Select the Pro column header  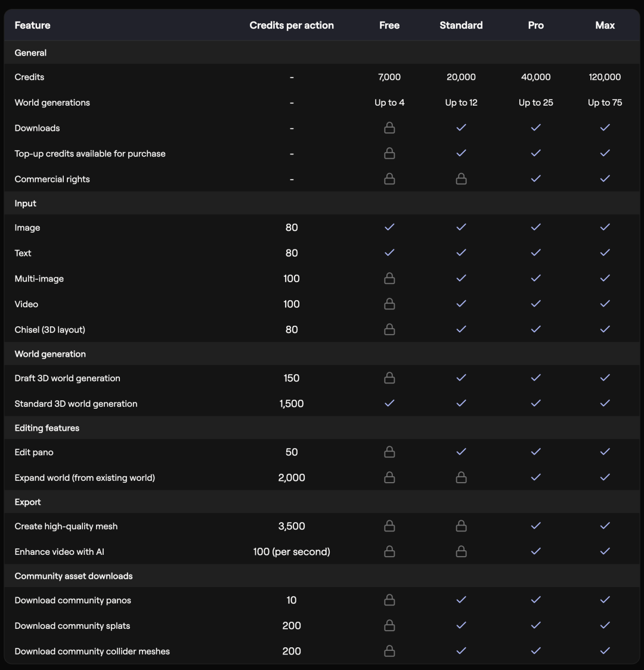pos(535,25)
